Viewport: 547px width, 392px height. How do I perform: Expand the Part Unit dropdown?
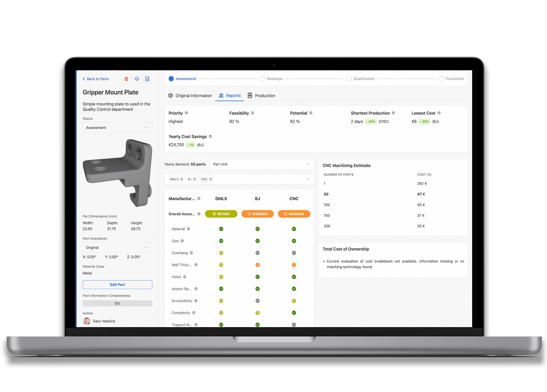pos(262,164)
